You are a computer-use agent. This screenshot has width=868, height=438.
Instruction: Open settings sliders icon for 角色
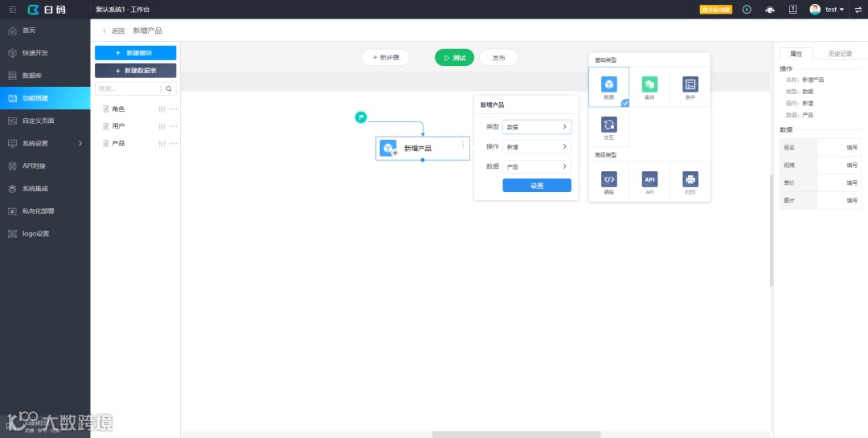(x=162, y=109)
